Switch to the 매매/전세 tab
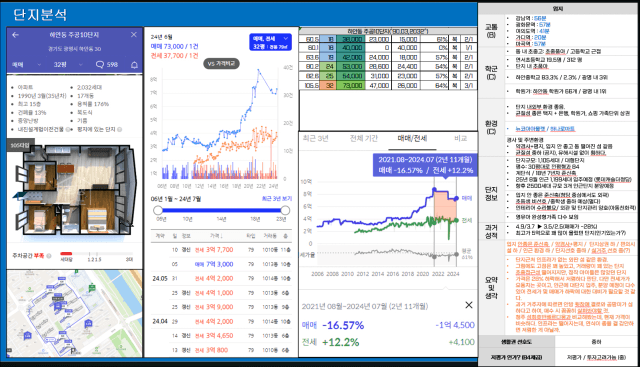 pyautogui.click(x=412, y=138)
